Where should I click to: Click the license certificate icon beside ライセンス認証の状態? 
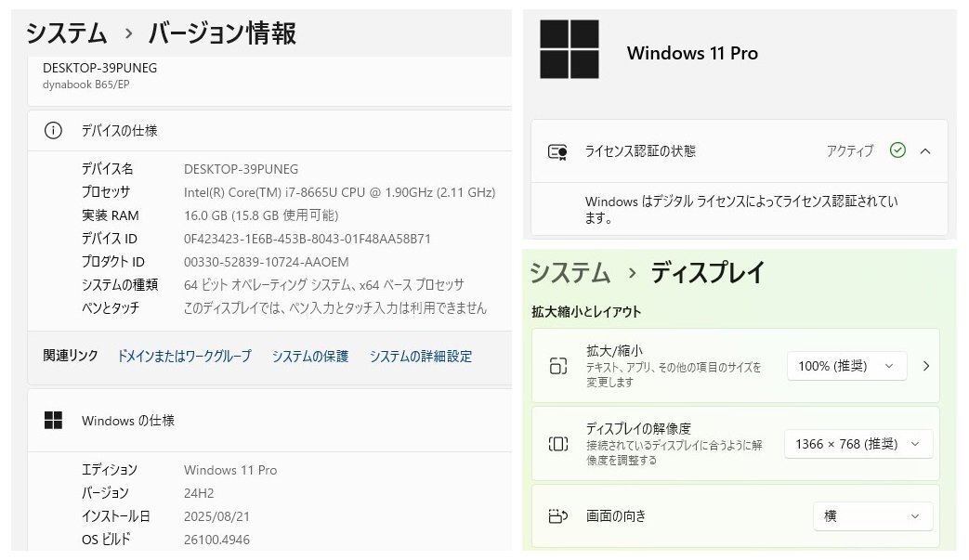click(558, 151)
